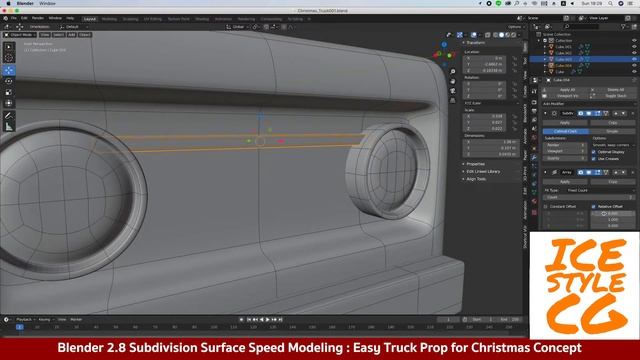Disable the Use Creases checkbox
Screen dimensions: 640x360
point(594,158)
